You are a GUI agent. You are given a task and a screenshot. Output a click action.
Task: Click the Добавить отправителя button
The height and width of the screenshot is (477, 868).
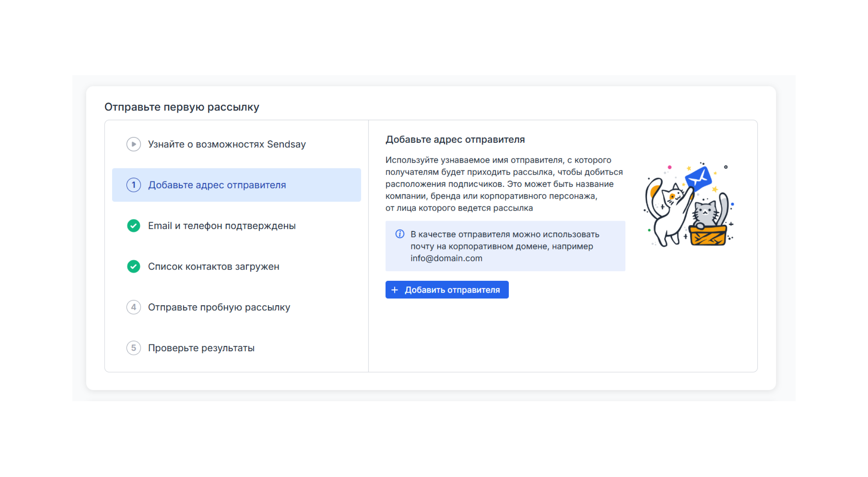tap(447, 290)
